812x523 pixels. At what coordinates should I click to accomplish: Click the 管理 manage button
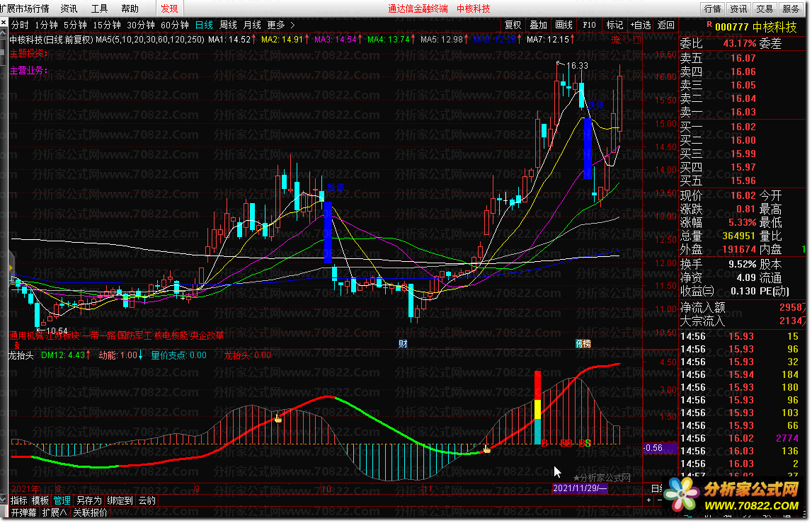pos(62,501)
